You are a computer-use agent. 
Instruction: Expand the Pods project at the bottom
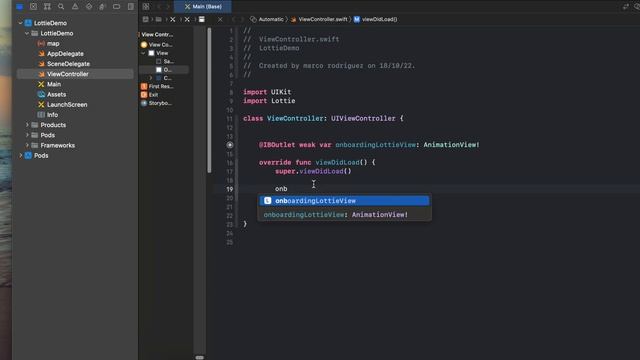[x=20, y=156]
